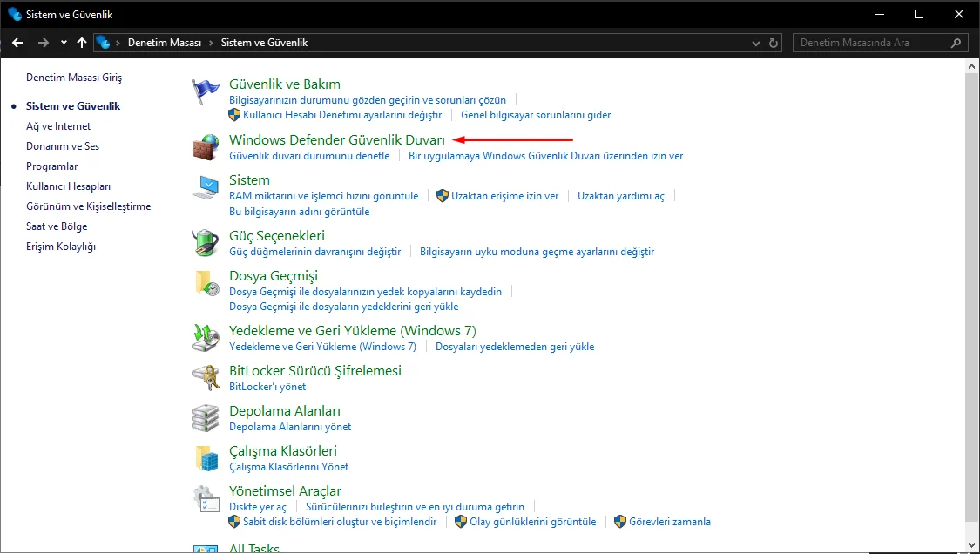
Task: Click Depolama Alanlarını yönet
Action: pos(290,427)
